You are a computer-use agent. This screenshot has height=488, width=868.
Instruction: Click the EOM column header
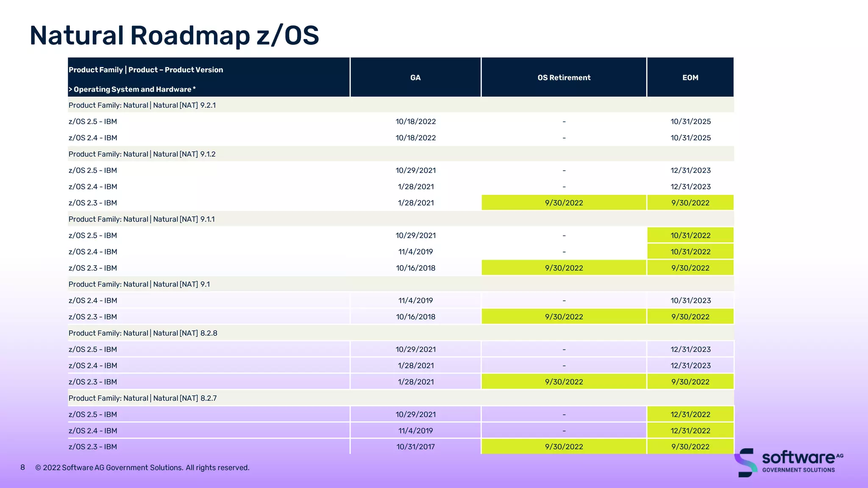(690, 78)
